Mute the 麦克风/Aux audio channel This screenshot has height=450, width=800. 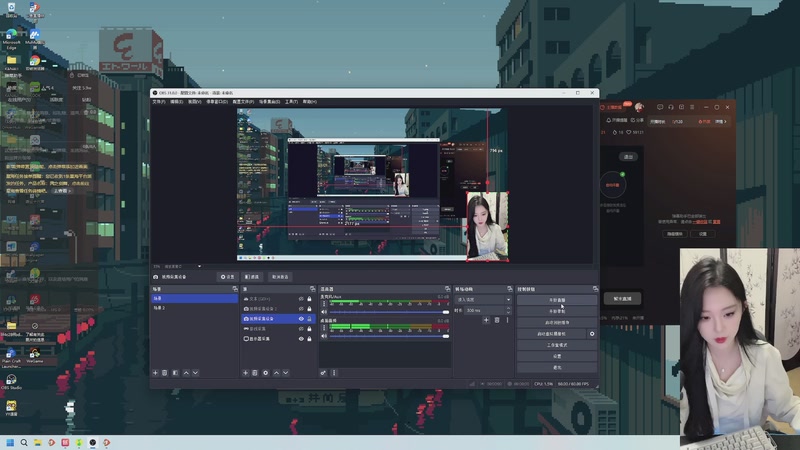tap(324, 312)
